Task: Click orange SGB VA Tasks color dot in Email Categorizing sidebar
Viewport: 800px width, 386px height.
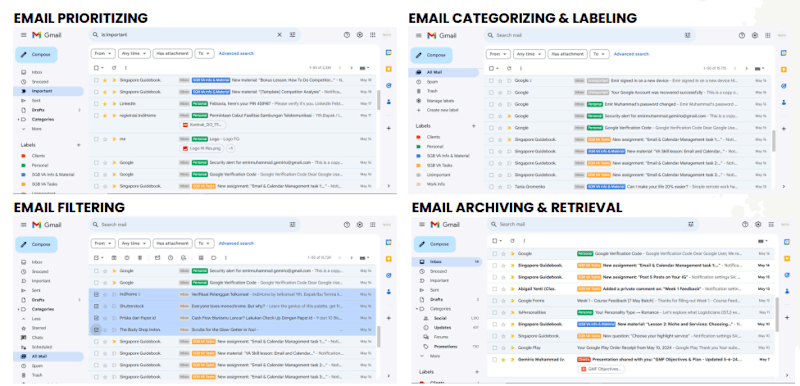Action: click(418, 165)
